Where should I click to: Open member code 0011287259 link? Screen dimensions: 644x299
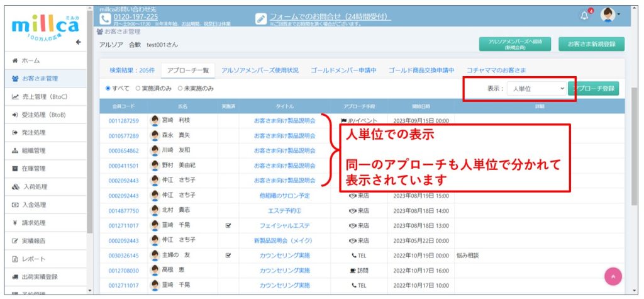(123, 120)
